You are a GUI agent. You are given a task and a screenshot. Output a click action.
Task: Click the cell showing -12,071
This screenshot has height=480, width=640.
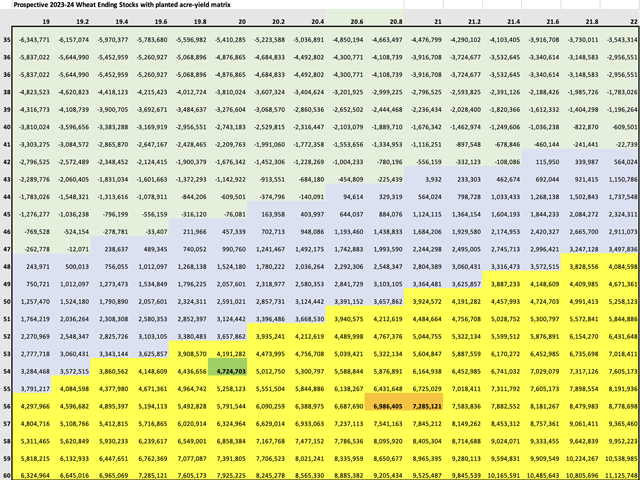coord(75,248)
